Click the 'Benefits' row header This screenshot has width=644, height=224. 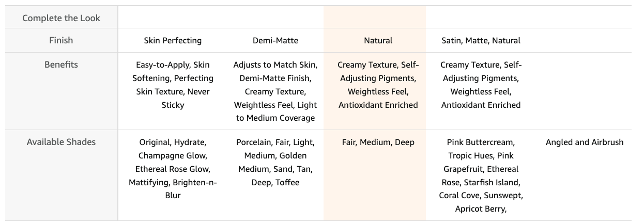61,65
